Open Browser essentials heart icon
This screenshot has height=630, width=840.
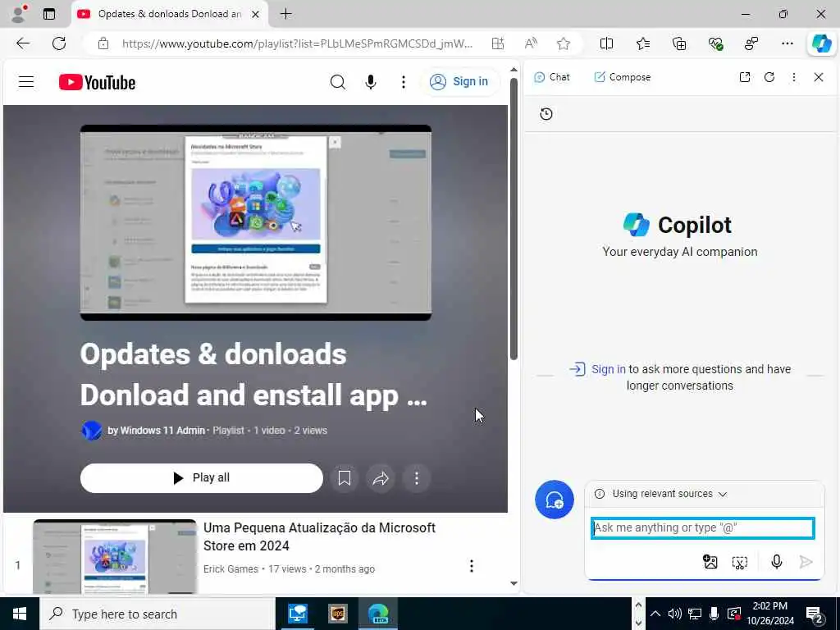715,43
